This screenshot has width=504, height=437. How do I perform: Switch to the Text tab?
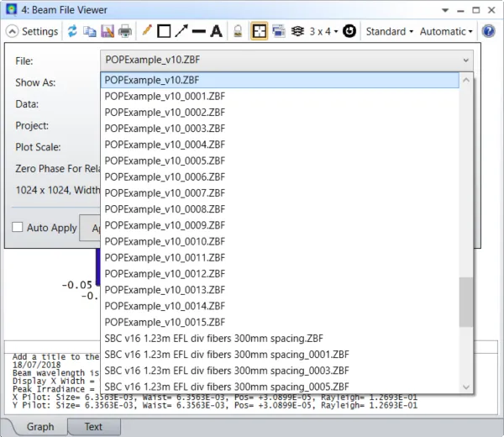tap(93, 427)
